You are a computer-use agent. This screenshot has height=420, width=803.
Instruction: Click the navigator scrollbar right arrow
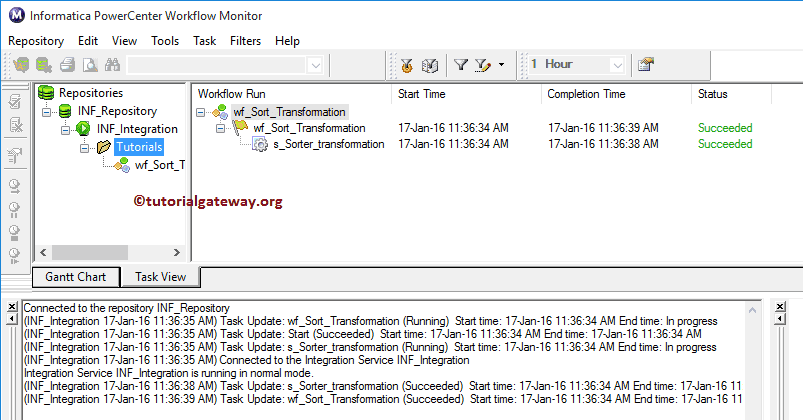click(177, 253)
